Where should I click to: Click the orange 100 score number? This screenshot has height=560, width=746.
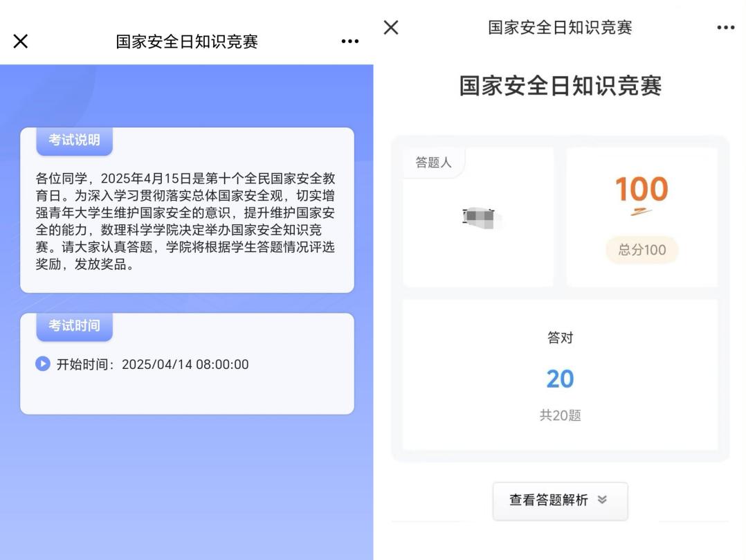tap(642, 190)
